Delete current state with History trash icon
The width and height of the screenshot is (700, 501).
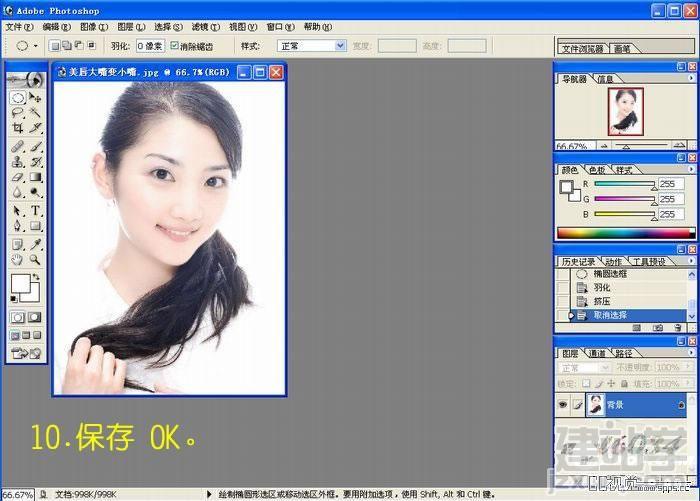click(x=678, y=328)
